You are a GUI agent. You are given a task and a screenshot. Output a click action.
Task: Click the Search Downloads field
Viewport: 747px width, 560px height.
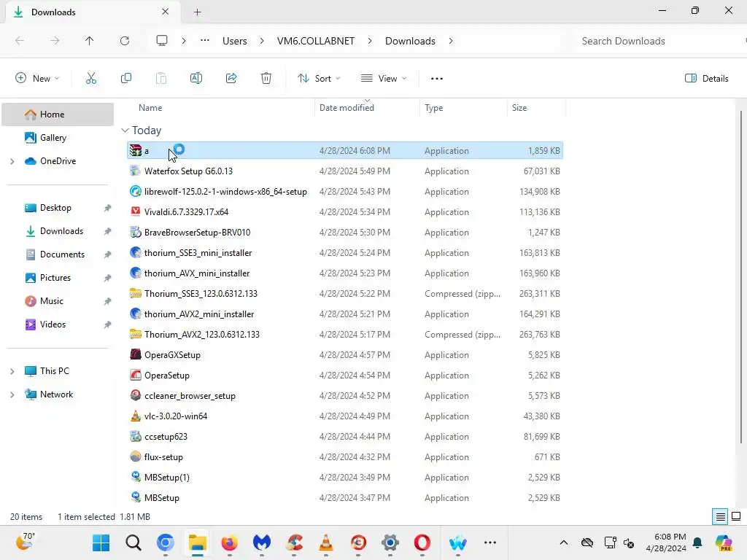pos(657,41)
